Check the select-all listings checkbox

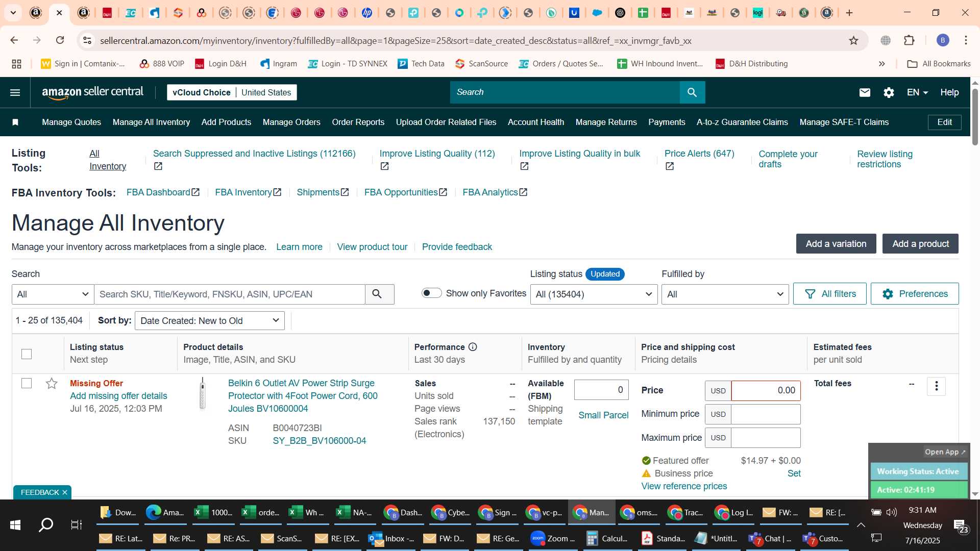27,354
